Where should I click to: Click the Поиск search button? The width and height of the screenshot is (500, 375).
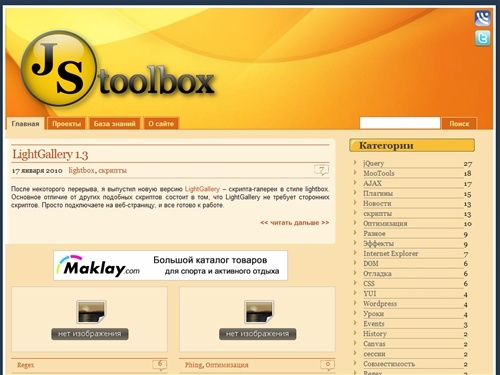(459, 124)
